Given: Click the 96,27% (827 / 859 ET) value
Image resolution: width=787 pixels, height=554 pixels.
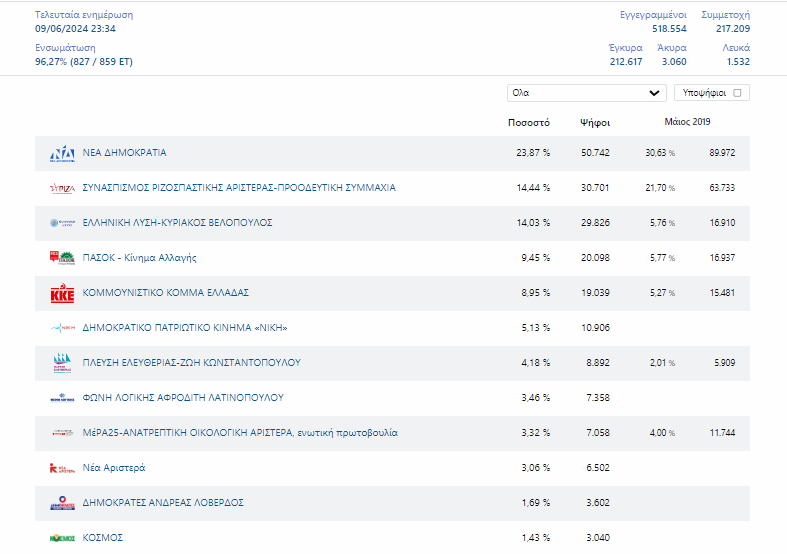Looking at the screenshot, I should tap(84, 62).
